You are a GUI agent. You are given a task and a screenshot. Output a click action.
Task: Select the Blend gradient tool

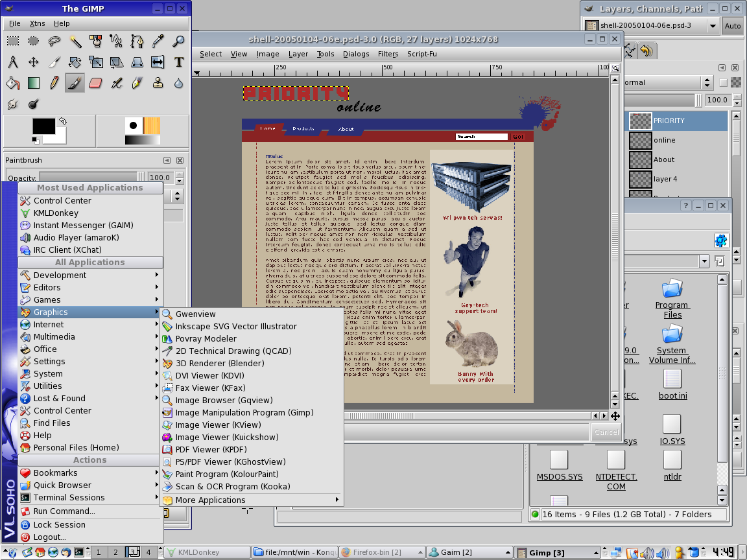coord(33,84)
